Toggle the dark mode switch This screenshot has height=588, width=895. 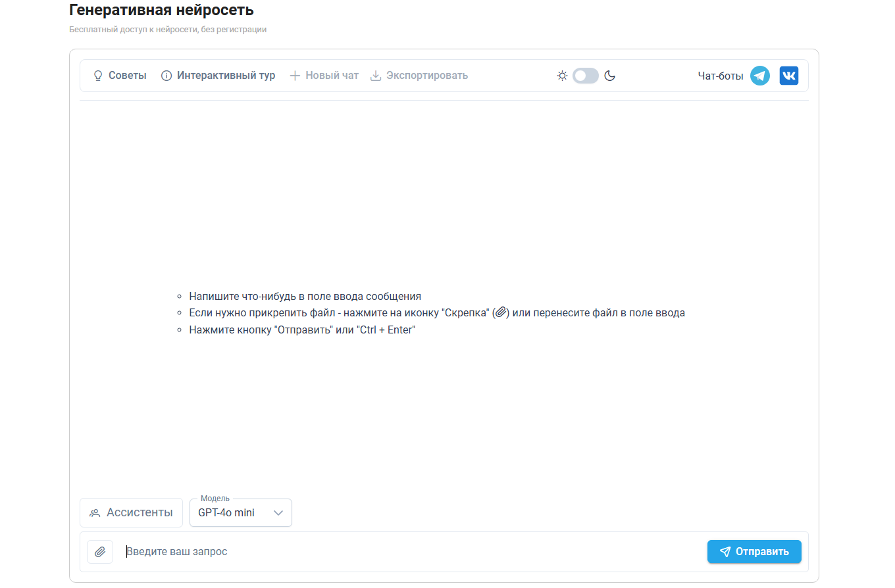pyautogui.click(x=586, y=76)
